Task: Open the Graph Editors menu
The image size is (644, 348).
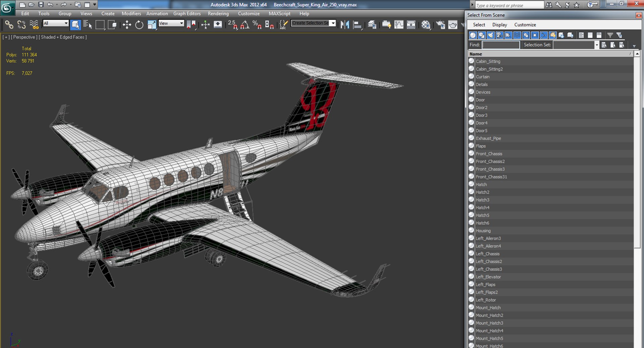Action: 187,13
